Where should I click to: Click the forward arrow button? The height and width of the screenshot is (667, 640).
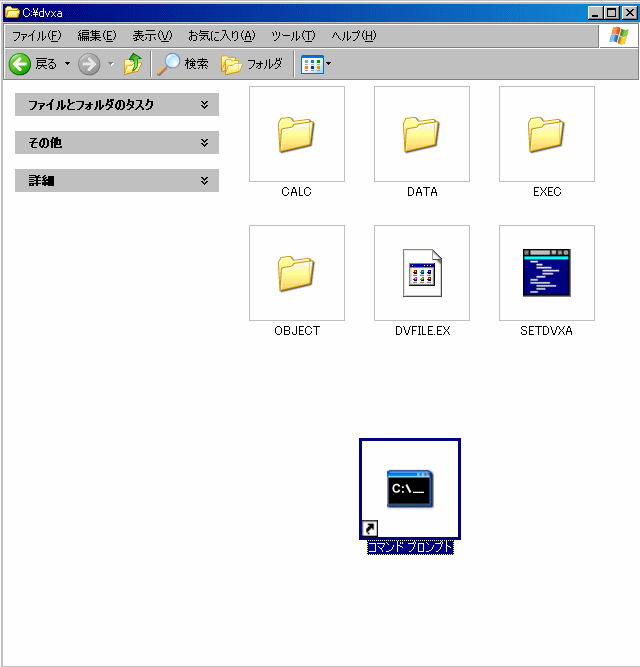[89, 64]
